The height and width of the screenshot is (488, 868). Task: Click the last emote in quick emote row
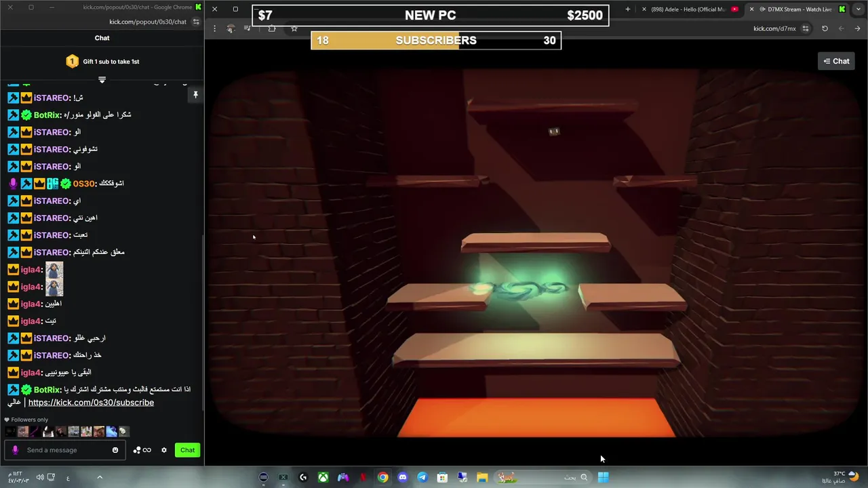point(123,431)
